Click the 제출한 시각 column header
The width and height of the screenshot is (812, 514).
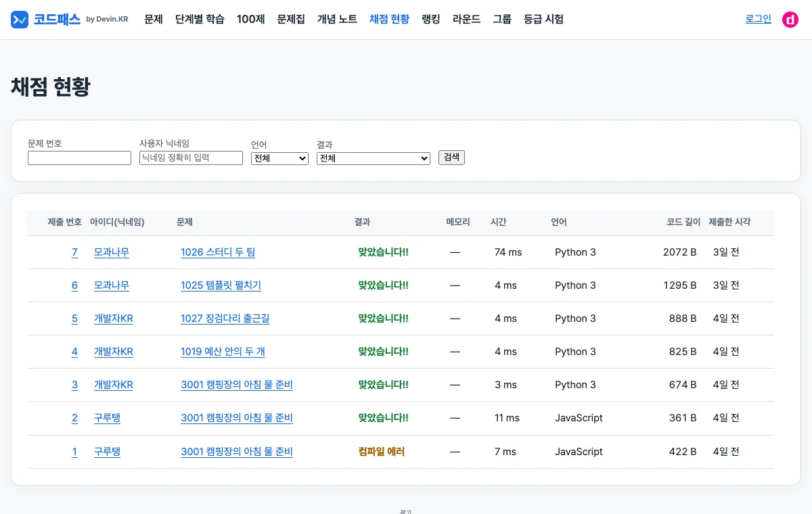pos(729,222)
